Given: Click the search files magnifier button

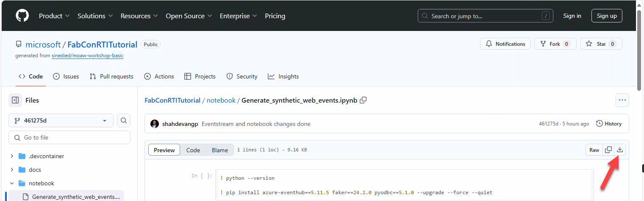Looking at the screenshot, I should [123, 120].
